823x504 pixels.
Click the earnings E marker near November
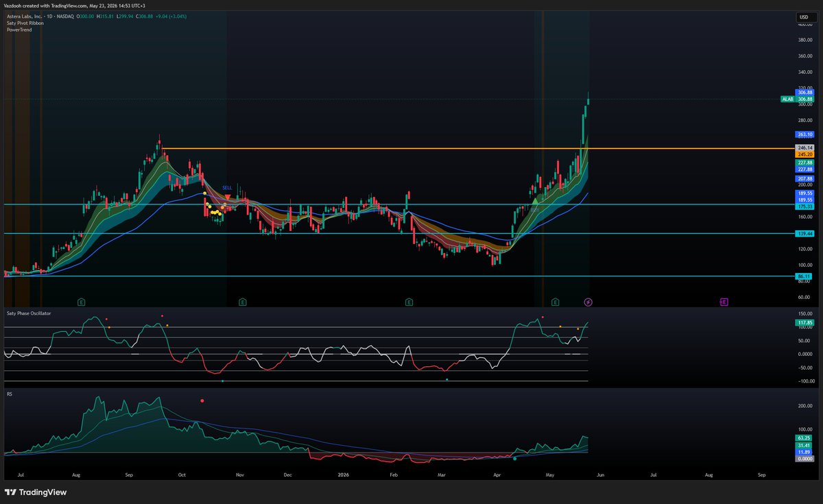243,302
